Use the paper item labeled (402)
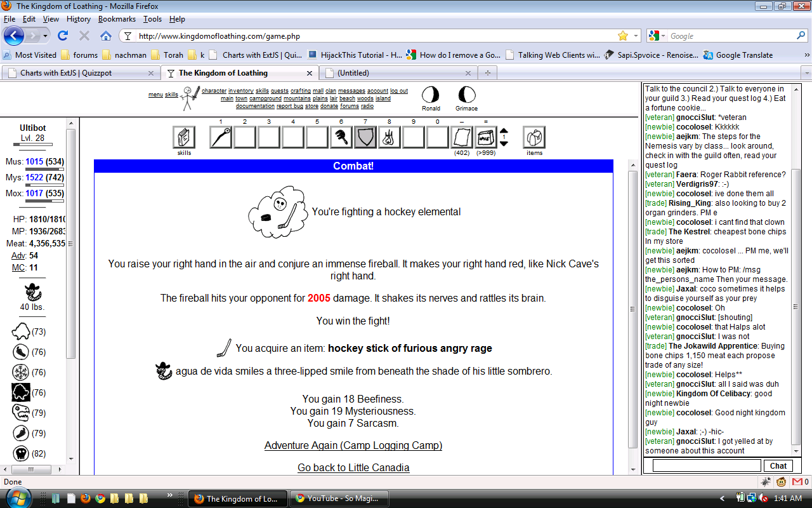The height and width of the screenshot is (508, 812). coord(462,137)
